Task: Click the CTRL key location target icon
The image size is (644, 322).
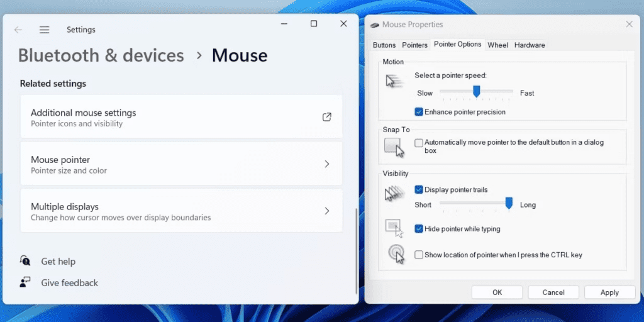Action: click(395, 253)
